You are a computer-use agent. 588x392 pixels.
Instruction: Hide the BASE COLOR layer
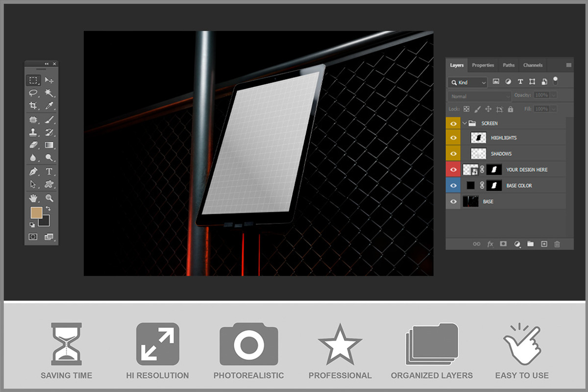tap(453, 186)
